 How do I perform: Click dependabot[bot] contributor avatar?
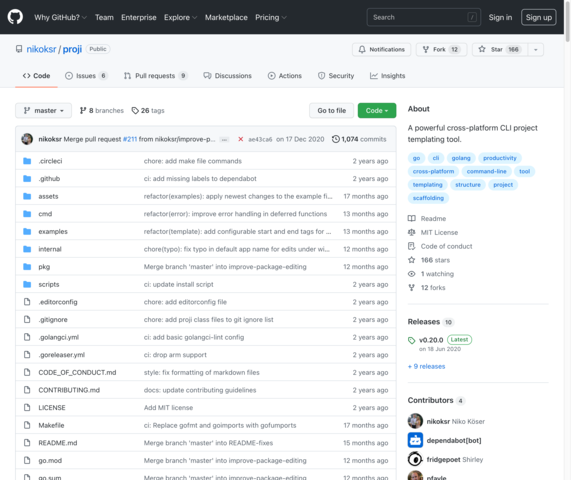click(x=415, y=440)
